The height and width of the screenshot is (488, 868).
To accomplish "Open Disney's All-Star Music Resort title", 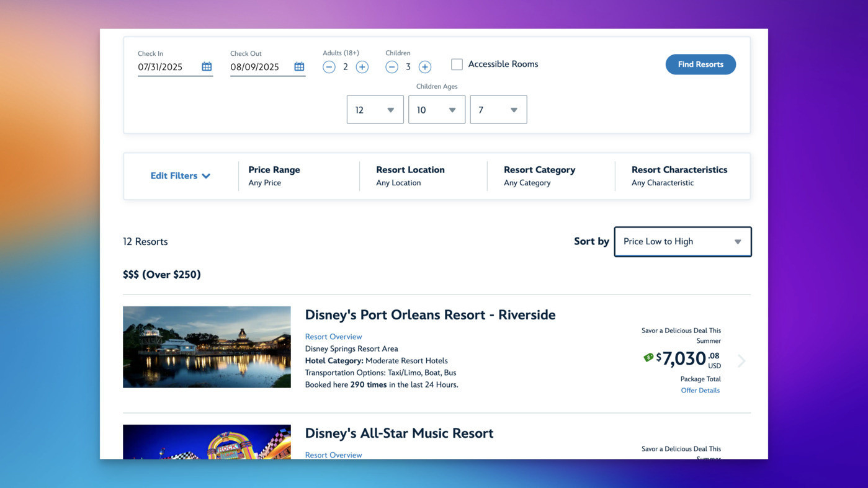I will coord(399,433).
